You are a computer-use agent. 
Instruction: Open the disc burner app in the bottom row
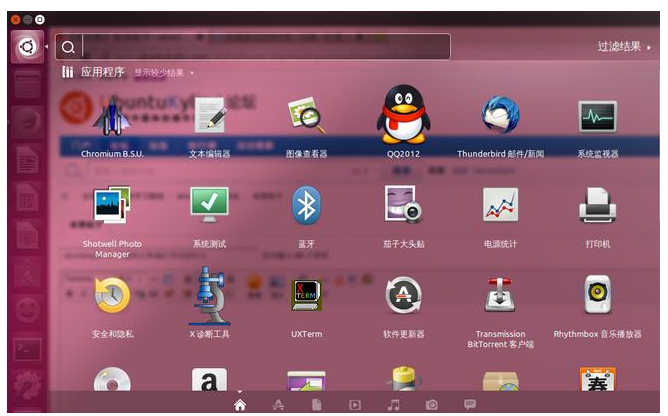point(112,379)
